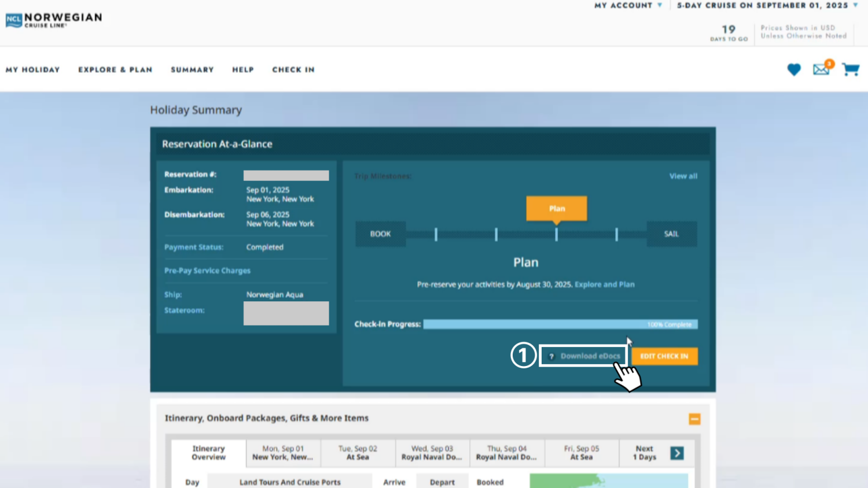Click the next days arrow icon
Image resolution: width=868 pixels, height=488 pixels.
tap(677, 453)
